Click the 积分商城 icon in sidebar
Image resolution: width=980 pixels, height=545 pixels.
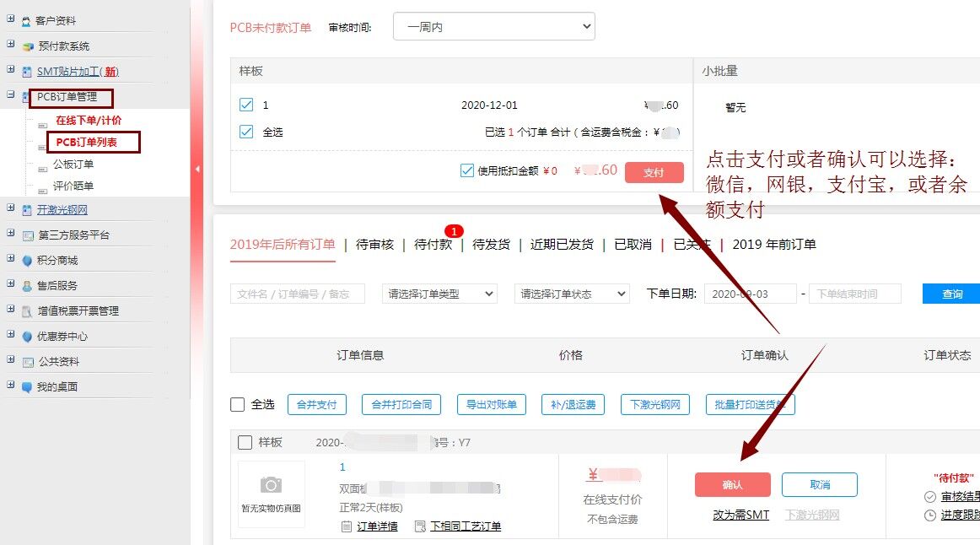pyautogui.click(x=27, y=261)
